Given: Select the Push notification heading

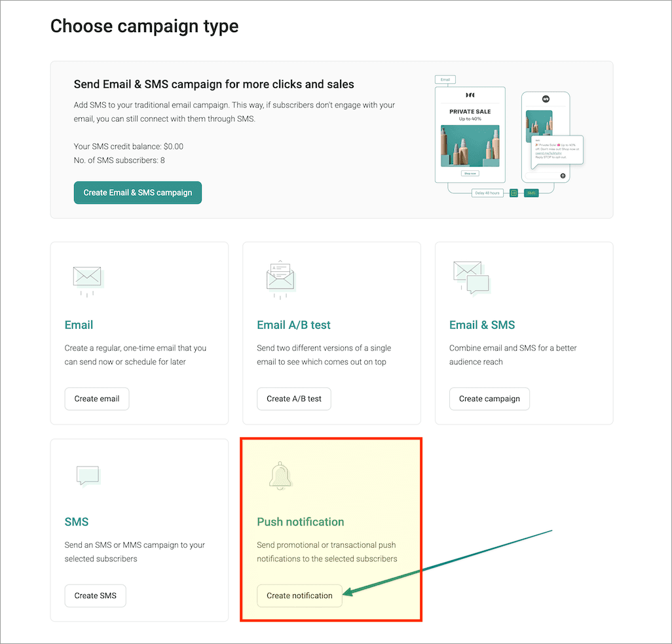Looking at the screenshot, I should click(x=301, y=521).
